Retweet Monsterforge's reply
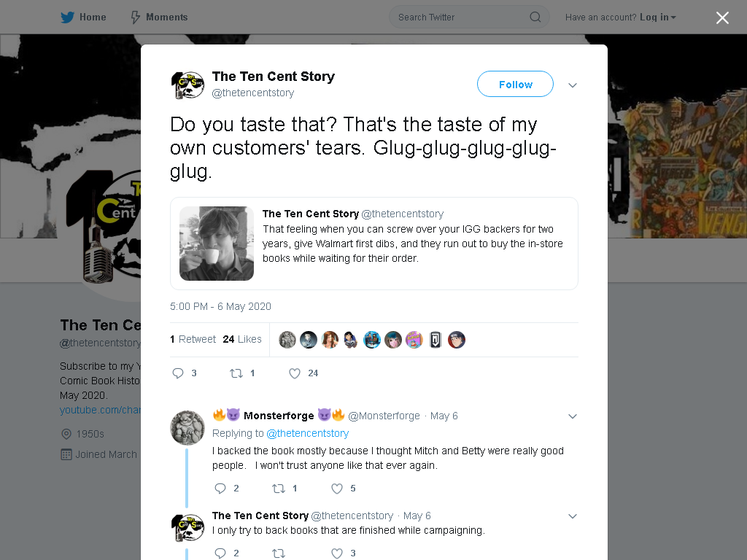 pos(278,489)
